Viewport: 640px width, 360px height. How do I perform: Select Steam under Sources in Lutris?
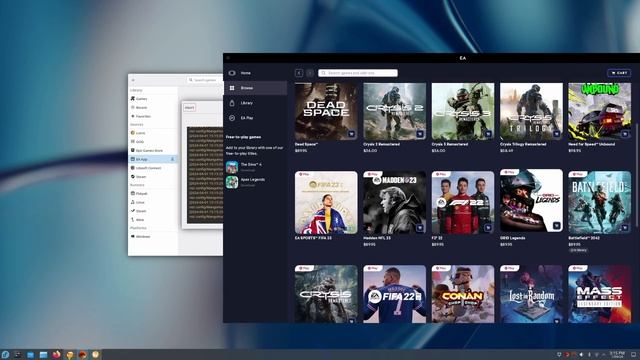(153, 177)
